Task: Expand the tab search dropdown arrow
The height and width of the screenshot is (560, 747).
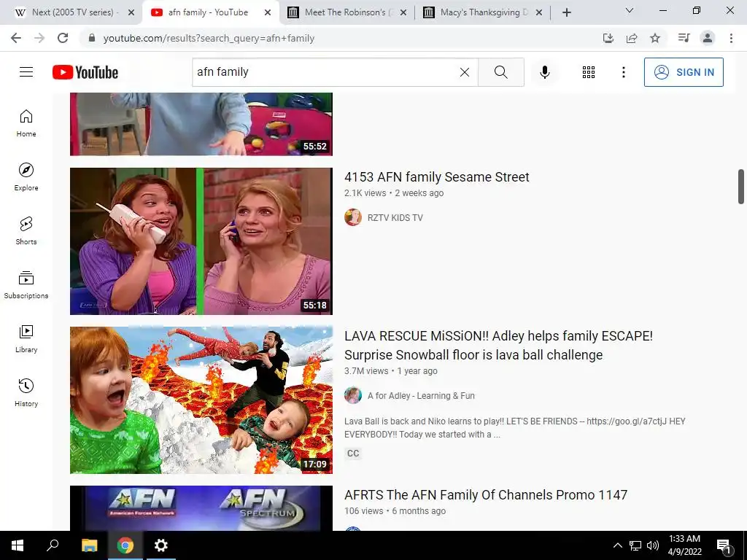Action: click(630, 10)
